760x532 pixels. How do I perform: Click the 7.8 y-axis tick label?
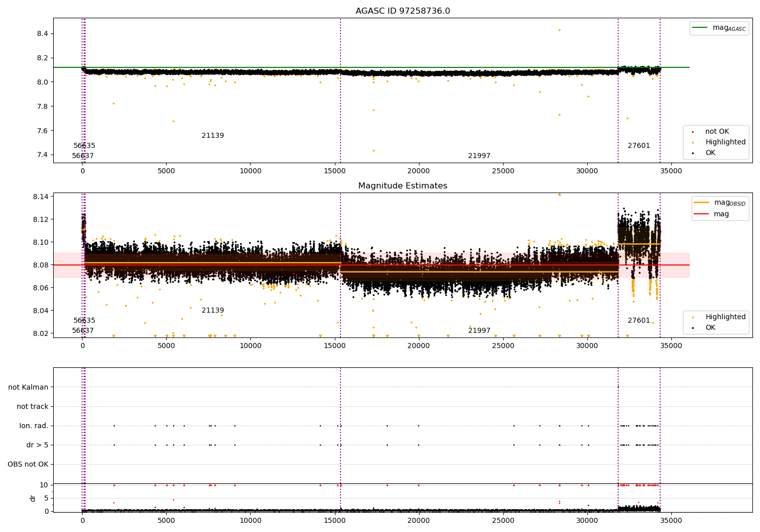tap(43, 106)
